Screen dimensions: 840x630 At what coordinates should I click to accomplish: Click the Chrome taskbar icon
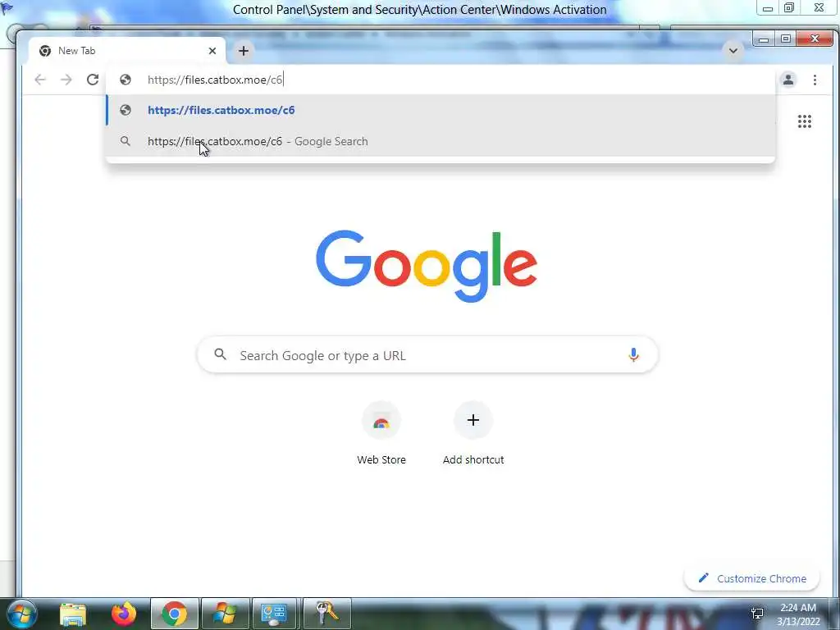coord(174,614)
